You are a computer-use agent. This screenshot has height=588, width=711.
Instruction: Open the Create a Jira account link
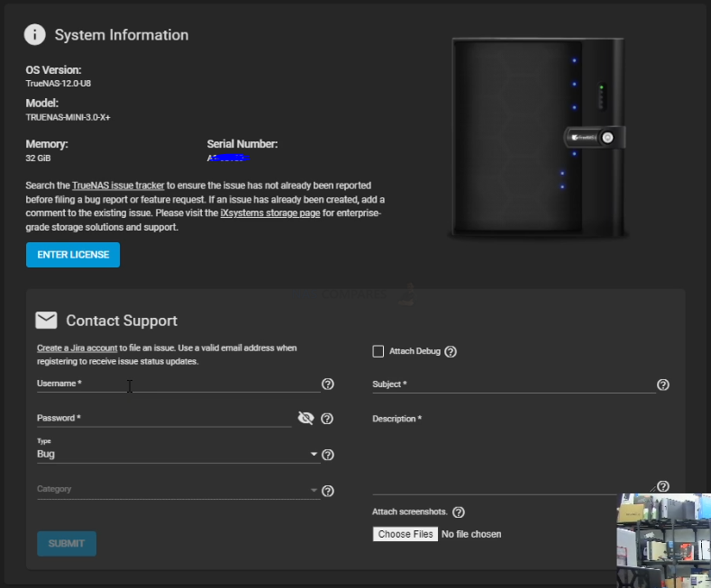click(x=77, y=348)
